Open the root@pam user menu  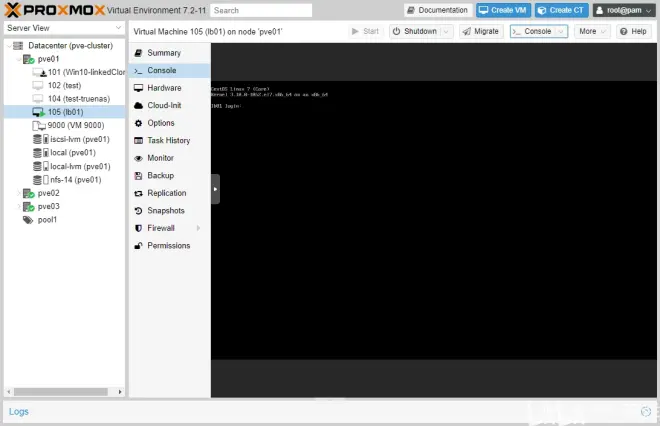click(x=624, y=10)
